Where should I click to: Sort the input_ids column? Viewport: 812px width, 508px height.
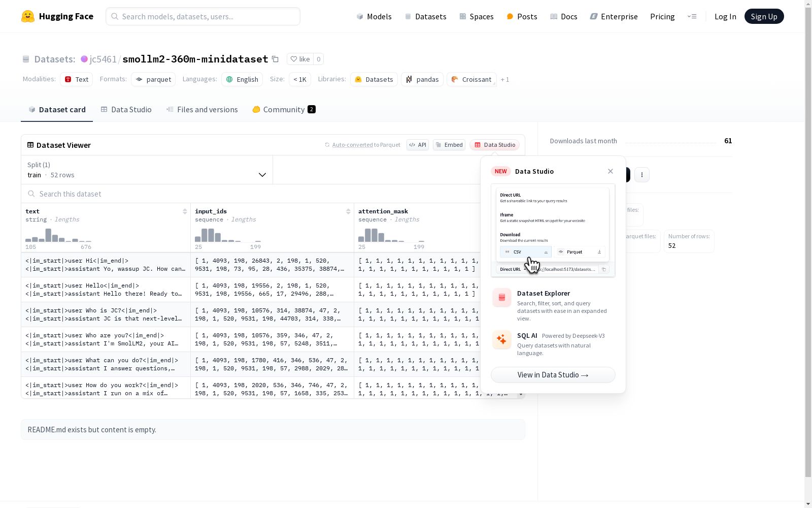[x=348, y=211]
